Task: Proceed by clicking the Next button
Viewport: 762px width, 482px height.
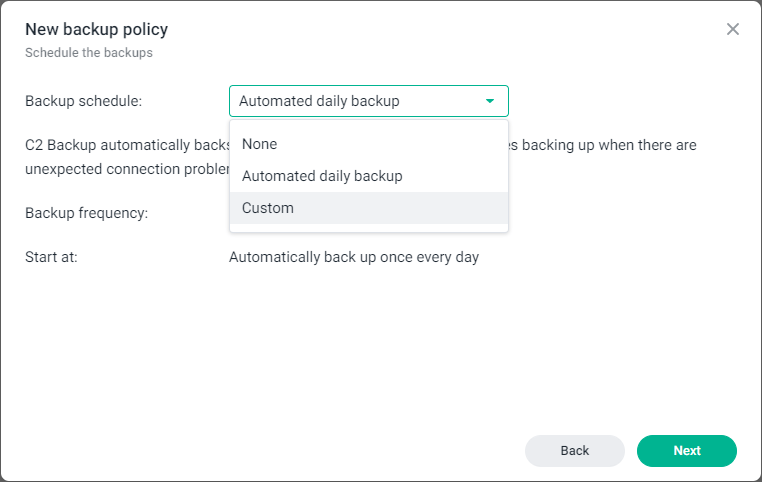Action: [686, 451]
